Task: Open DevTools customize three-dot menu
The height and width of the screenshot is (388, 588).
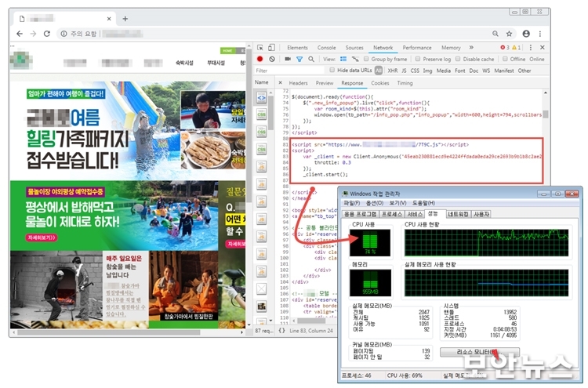Action: [530, 48]
